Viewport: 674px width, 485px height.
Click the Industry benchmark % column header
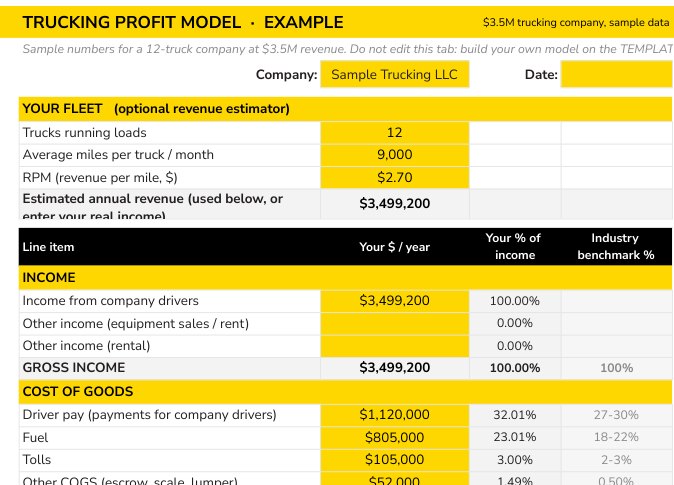(616, 246)
